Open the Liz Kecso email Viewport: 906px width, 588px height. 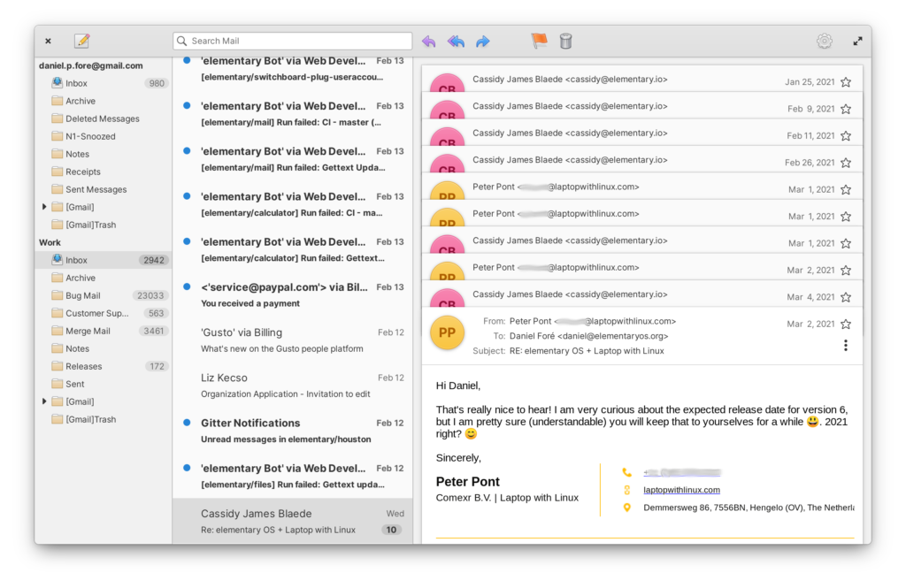[x=292, y=386]
